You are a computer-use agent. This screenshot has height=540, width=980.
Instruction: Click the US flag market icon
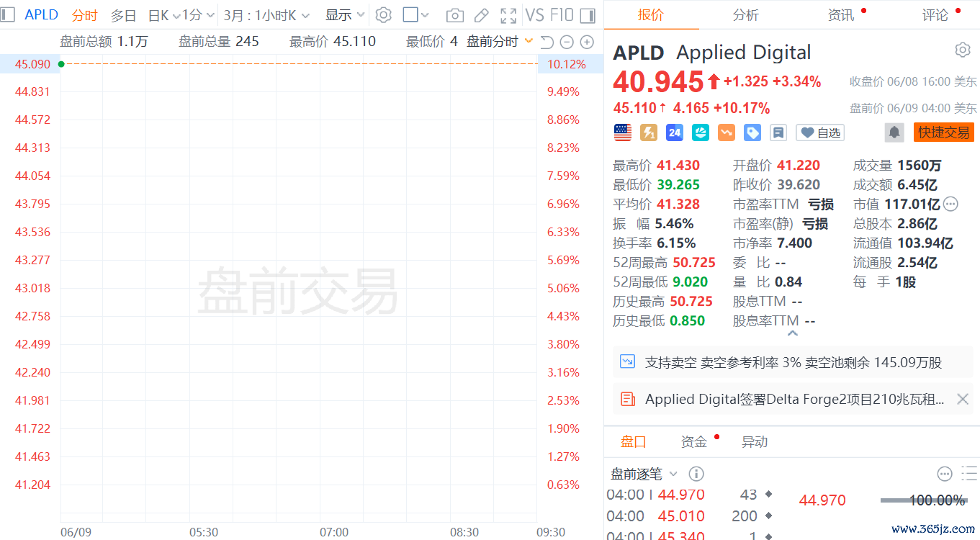[623, 132]
